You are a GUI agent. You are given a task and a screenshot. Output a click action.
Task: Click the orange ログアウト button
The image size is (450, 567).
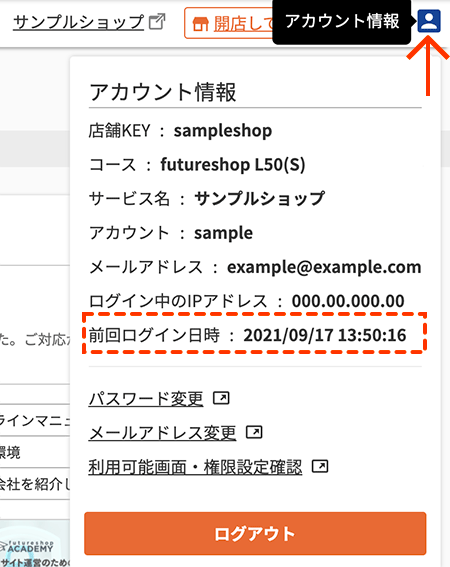pyautogui.click(x=255, y=533)
